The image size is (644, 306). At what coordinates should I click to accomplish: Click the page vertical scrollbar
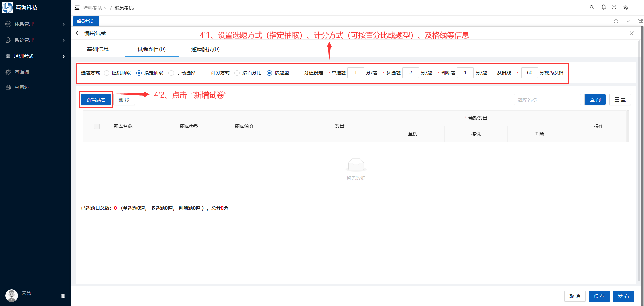pyautogui.click(x=639, y=161)
